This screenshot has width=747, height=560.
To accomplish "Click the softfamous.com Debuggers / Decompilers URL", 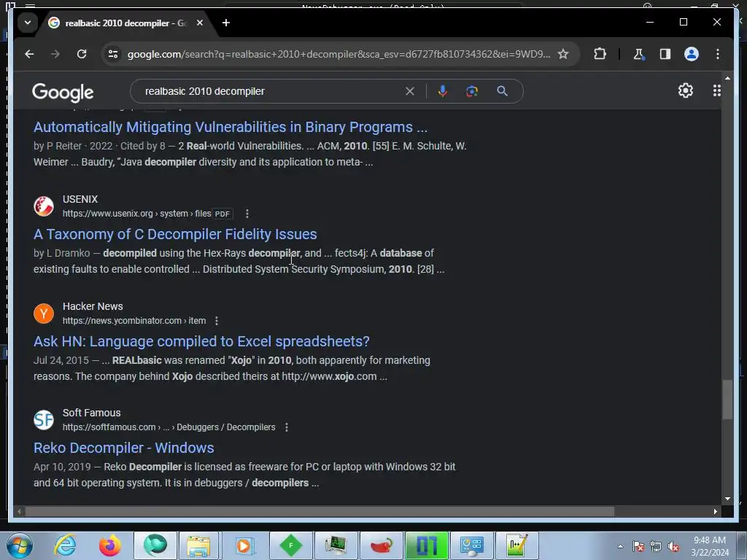I will click(169, 427).
